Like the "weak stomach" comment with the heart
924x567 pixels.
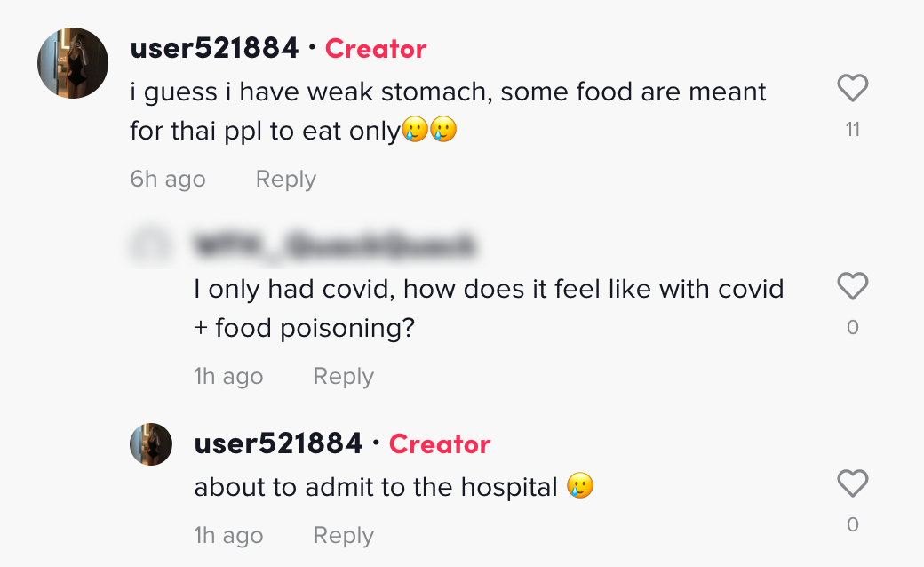point(853,88)
